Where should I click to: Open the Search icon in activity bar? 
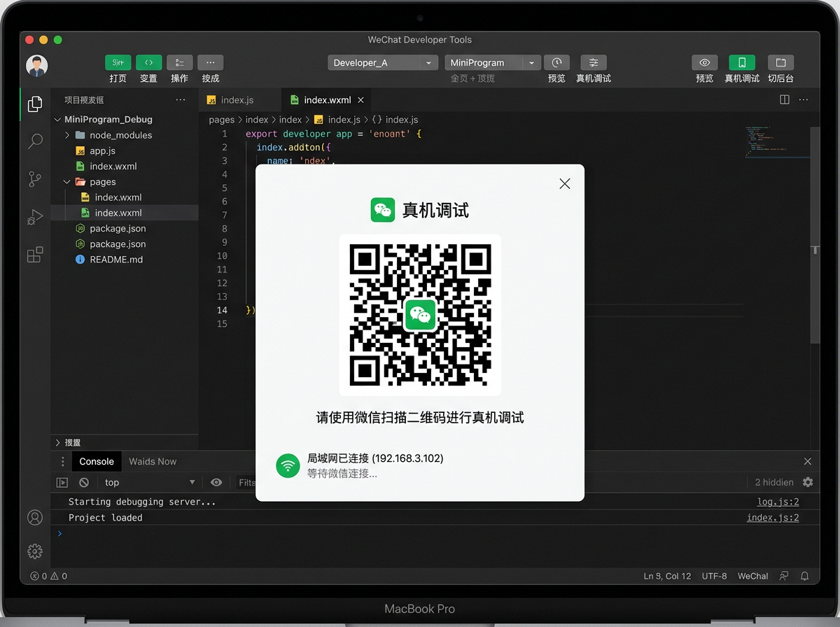click(x=35, y=142)
